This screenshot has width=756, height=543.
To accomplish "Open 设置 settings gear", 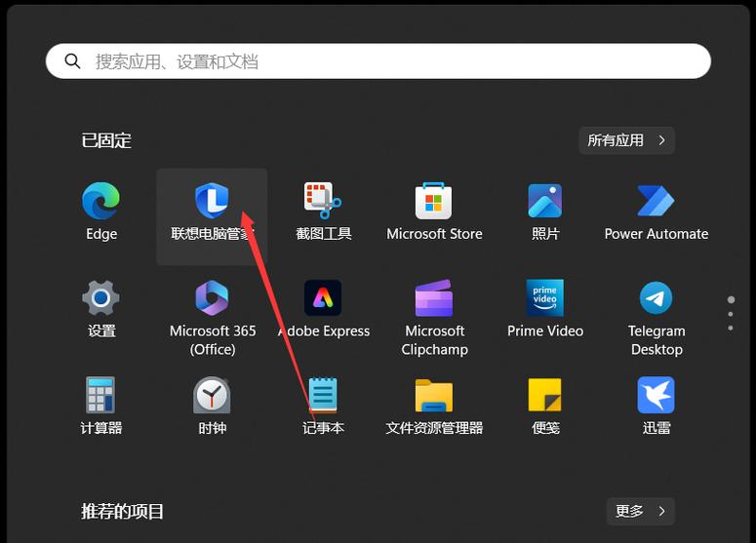I will pyautogui.click(x=101, y=308).
